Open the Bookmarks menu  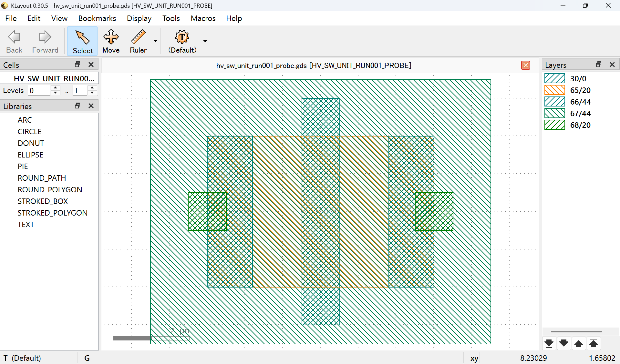pyautogui.click(x=97, y=18)
